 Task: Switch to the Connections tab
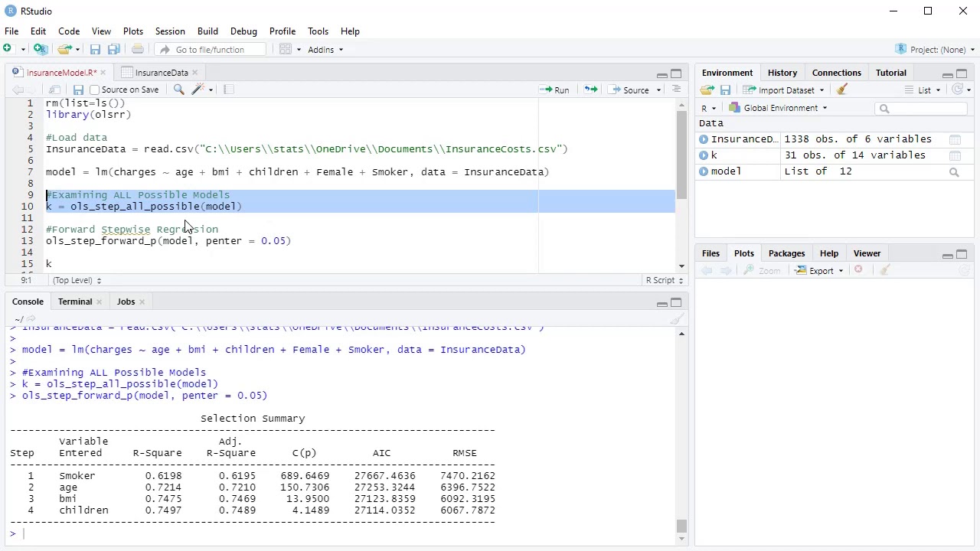click(x=836, y=73)
